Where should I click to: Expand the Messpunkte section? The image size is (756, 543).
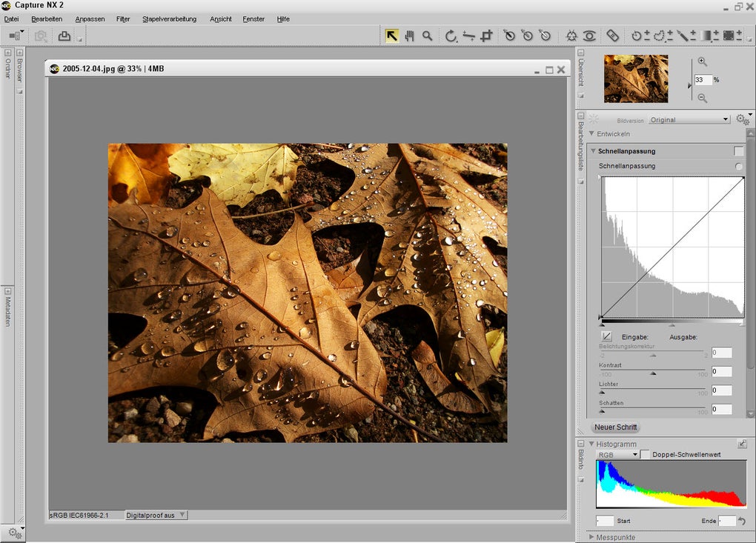[592, 537]
